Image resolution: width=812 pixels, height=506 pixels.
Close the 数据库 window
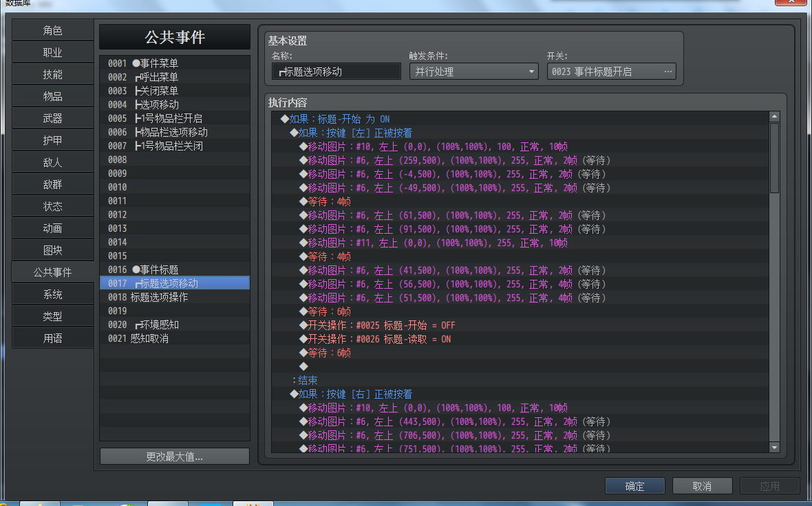click(791, 2)
